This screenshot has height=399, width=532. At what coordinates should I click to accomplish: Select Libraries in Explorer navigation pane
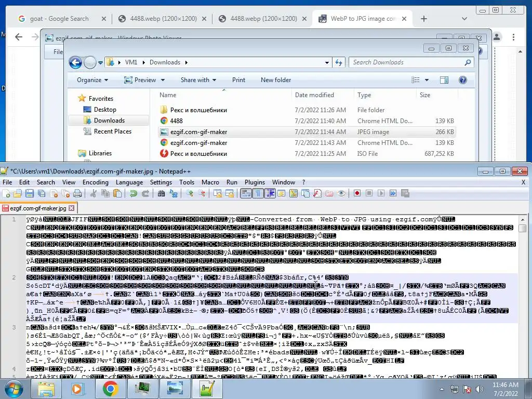tap(100, 153)
